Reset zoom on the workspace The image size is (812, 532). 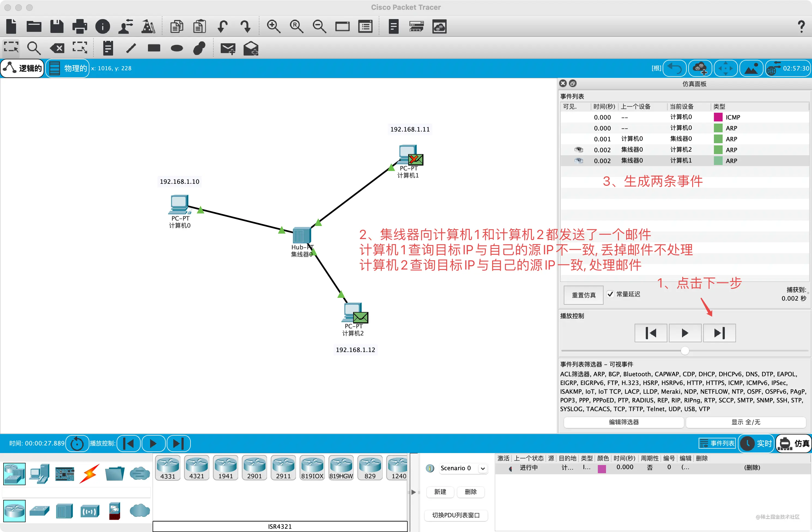pyautogui.click(x=296, y=26)
